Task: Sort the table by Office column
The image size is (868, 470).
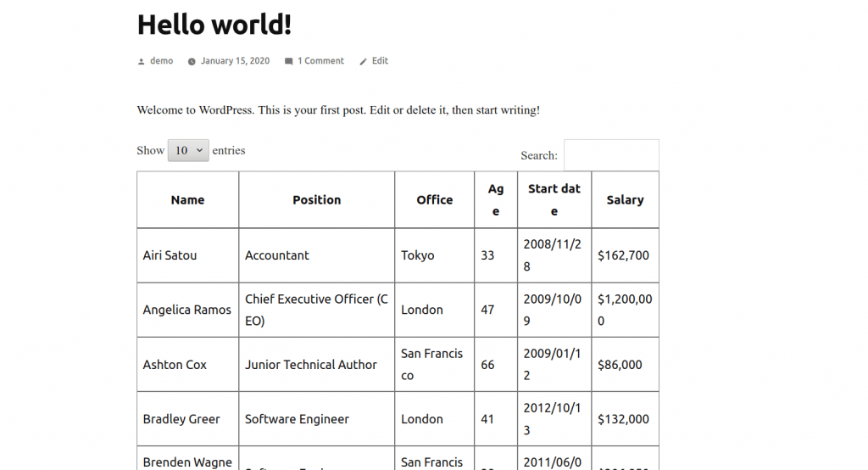Action: coord(435,199)
